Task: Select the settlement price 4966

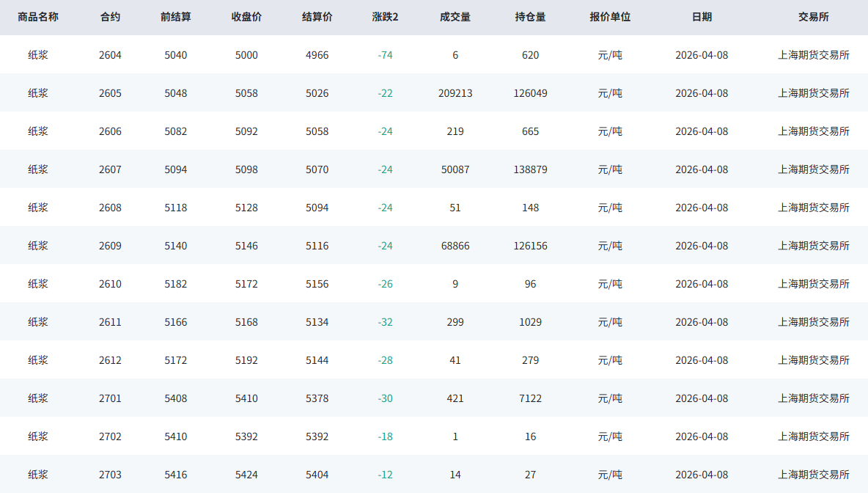Action: click(317, 55)
